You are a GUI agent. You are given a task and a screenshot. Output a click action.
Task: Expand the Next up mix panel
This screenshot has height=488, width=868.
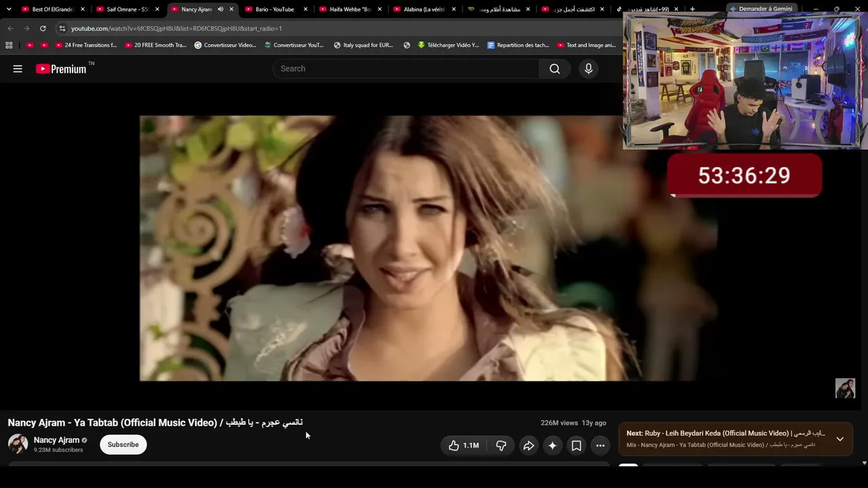pos(840,439)
